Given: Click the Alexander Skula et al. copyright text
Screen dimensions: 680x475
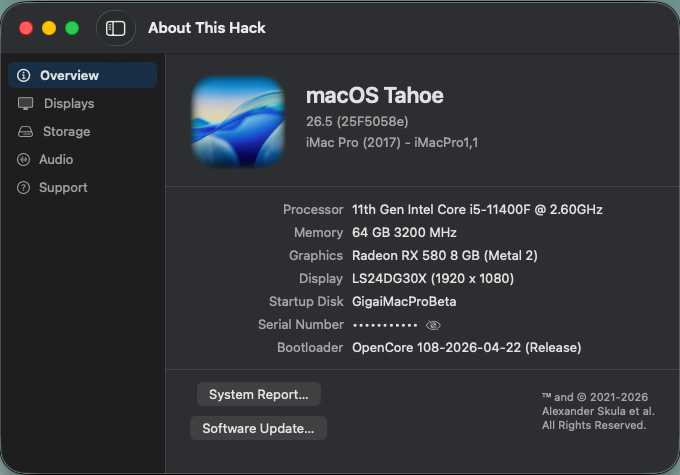Looking at the screenshot, I should 598,411.
